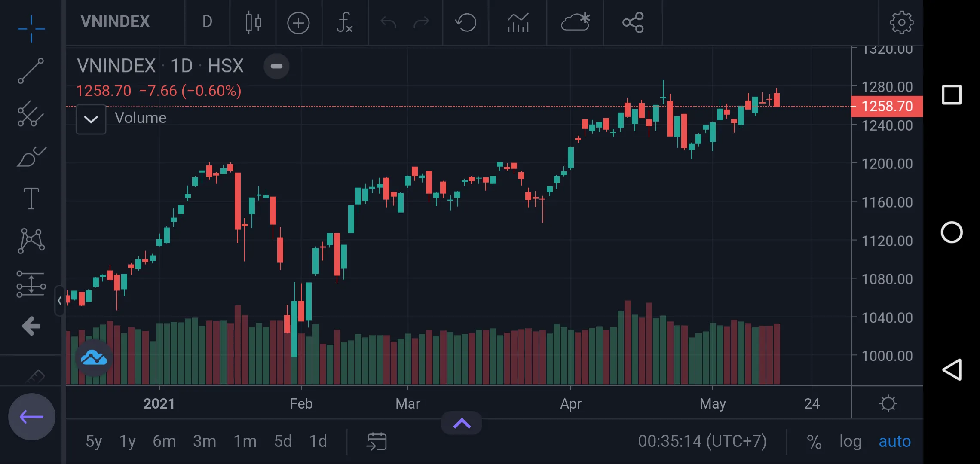Change the D timeframe interval
This screenshot has height=464, width=980.
click(x=207, y=22)
